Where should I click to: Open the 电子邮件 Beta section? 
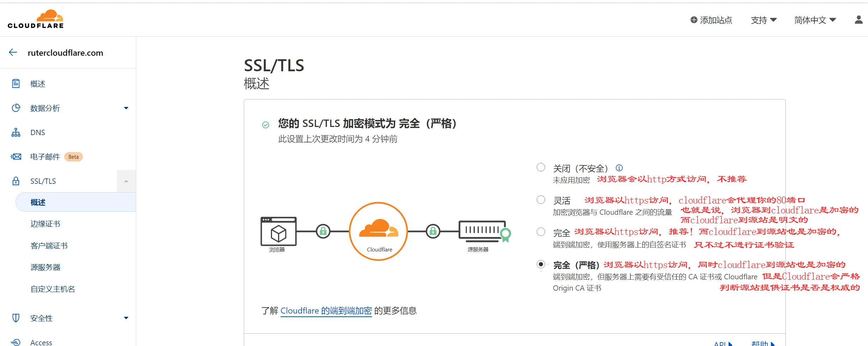[x=45, y=157]
